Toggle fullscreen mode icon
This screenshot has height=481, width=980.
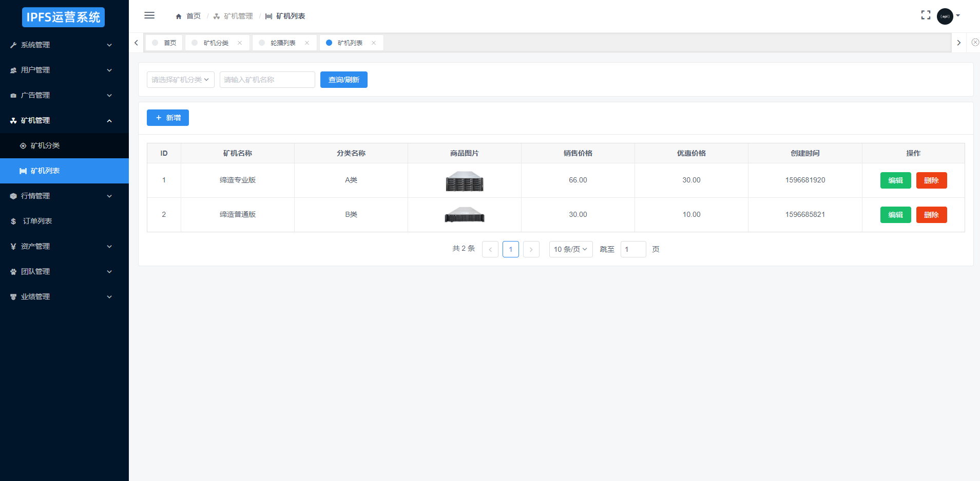[926, 15]
